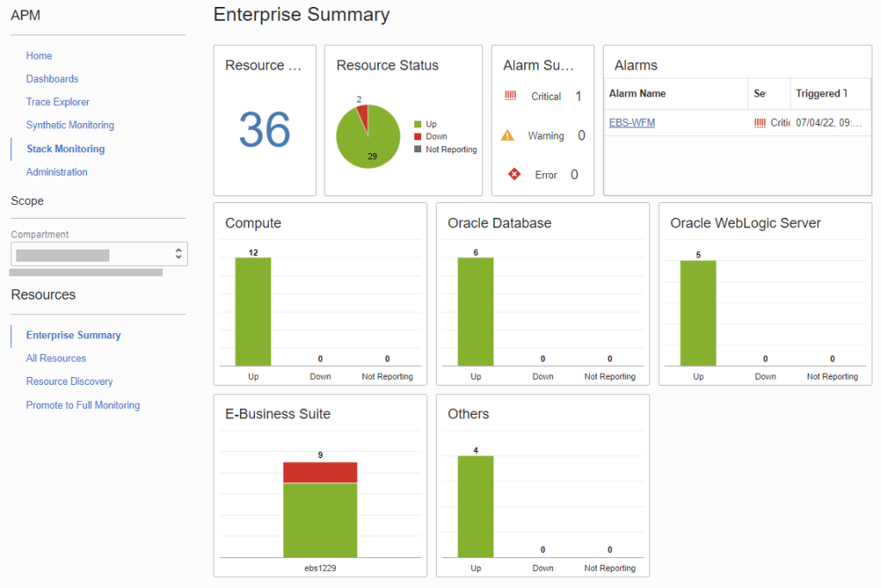Viewport: 881px width, 588px height.
Task: Click the red Error diamond icon
Action: pos(514,174)
